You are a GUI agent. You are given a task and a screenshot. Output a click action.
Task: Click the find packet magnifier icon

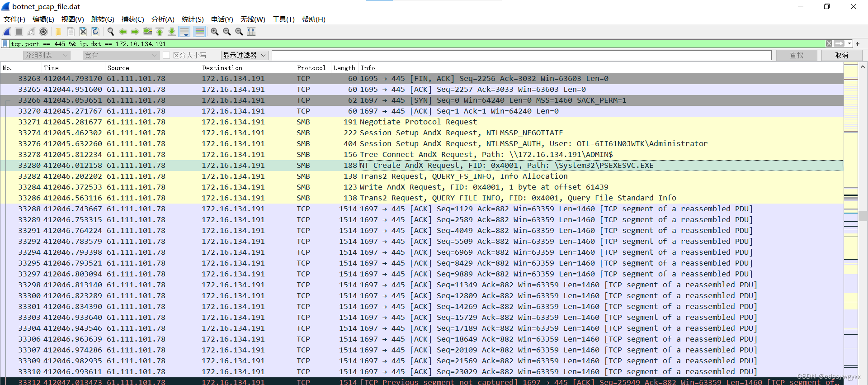110,32
